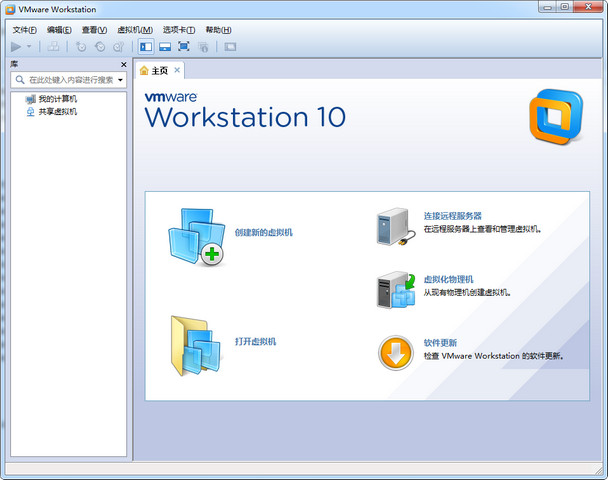Close the 库 library panel
The width and height of the screenshot is (608, 480).
pos(123,64)
